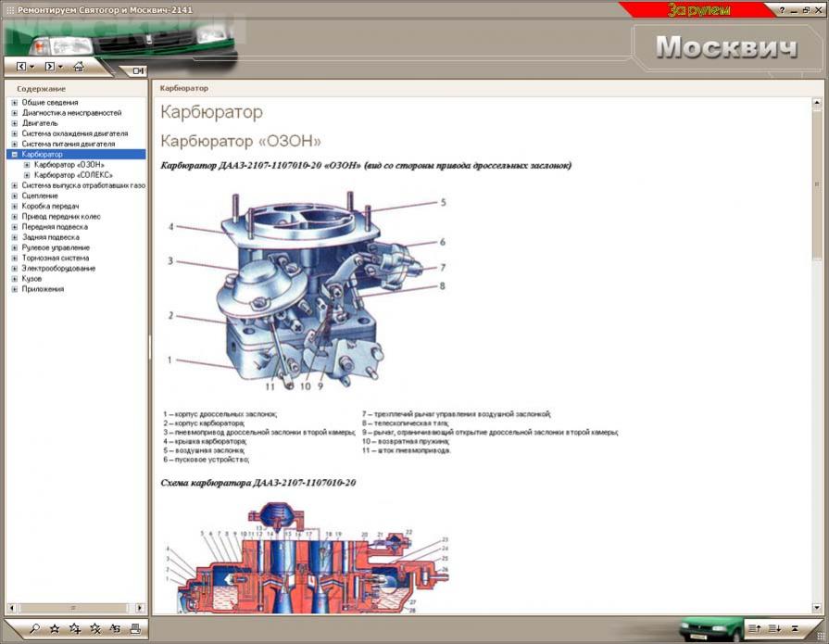Open Карбюратор «СОЛЕКС» subsection
The width and height of the screenshot is (829, 644).
click(73, 175)
